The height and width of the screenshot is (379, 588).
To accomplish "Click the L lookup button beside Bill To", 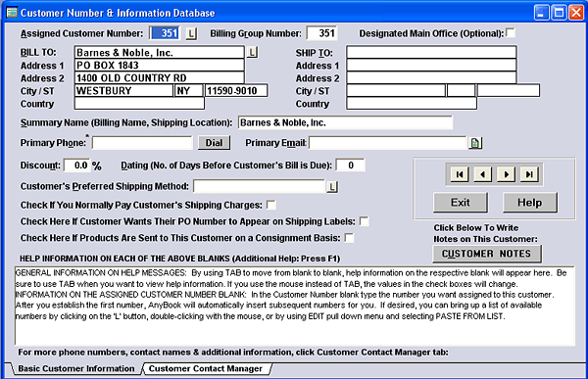I will tap(252, 52).
